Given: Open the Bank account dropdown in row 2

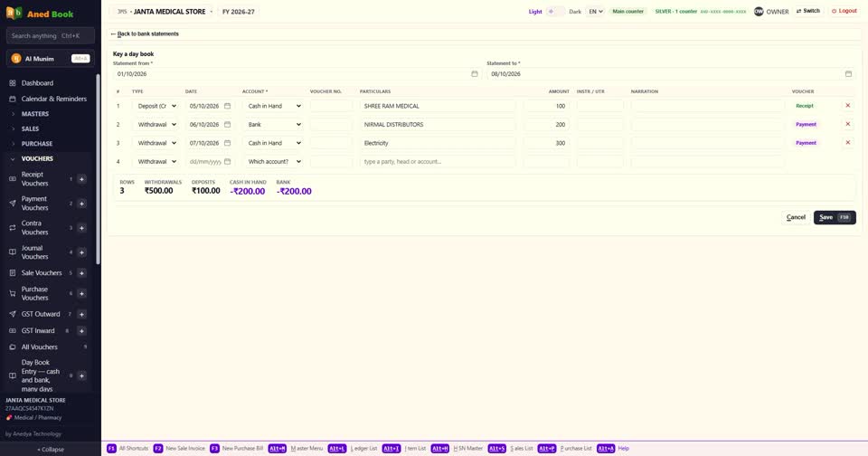Looking at the screenshot, I should (x=273, y=125).
